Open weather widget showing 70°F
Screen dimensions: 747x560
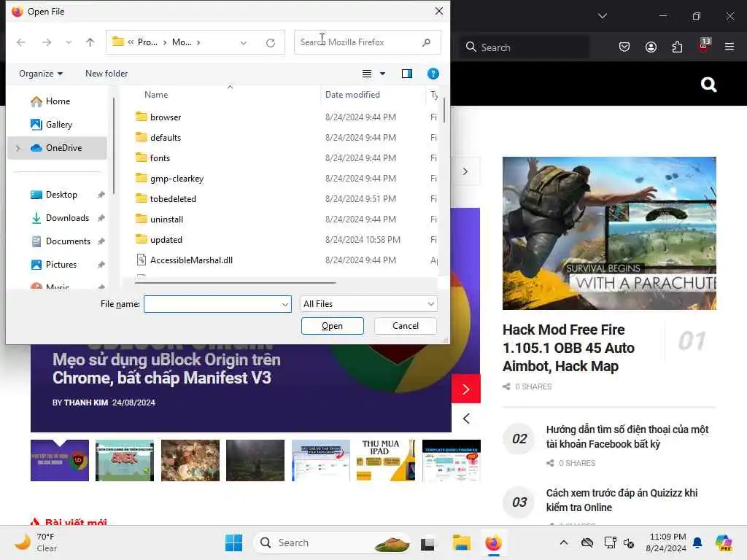[x=36, y=542]
